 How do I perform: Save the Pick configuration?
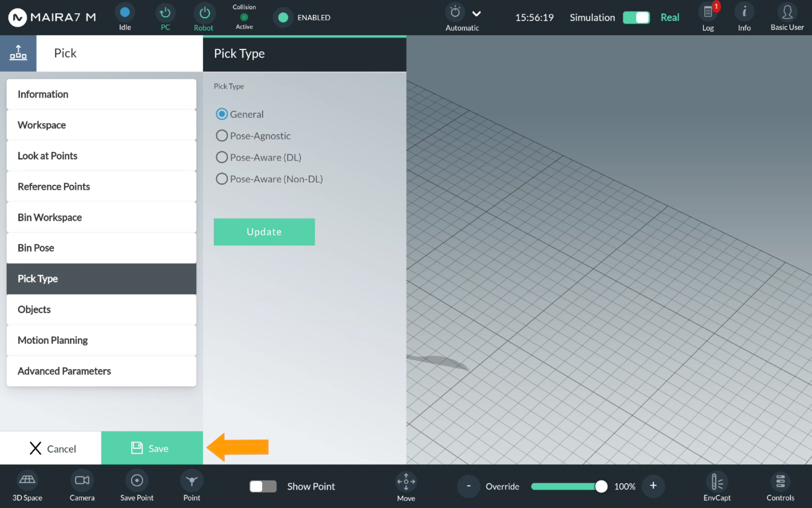pos(152,448)
